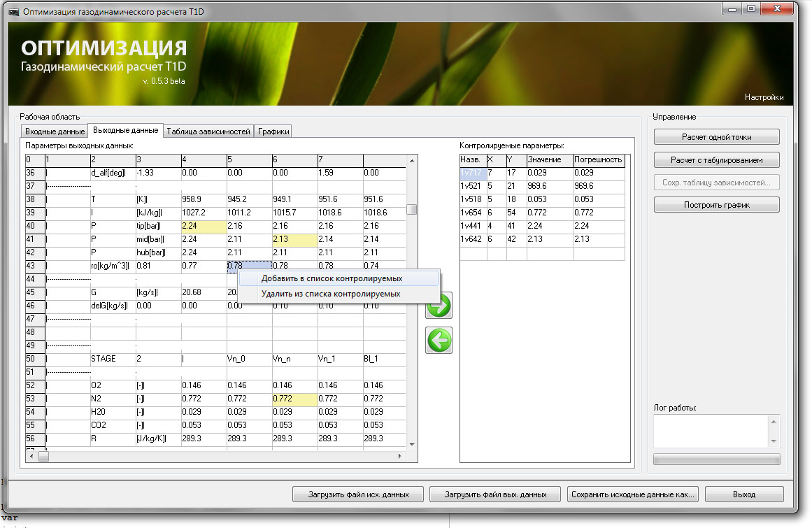Click the Расчет с табулированием button

pos(717,160)
